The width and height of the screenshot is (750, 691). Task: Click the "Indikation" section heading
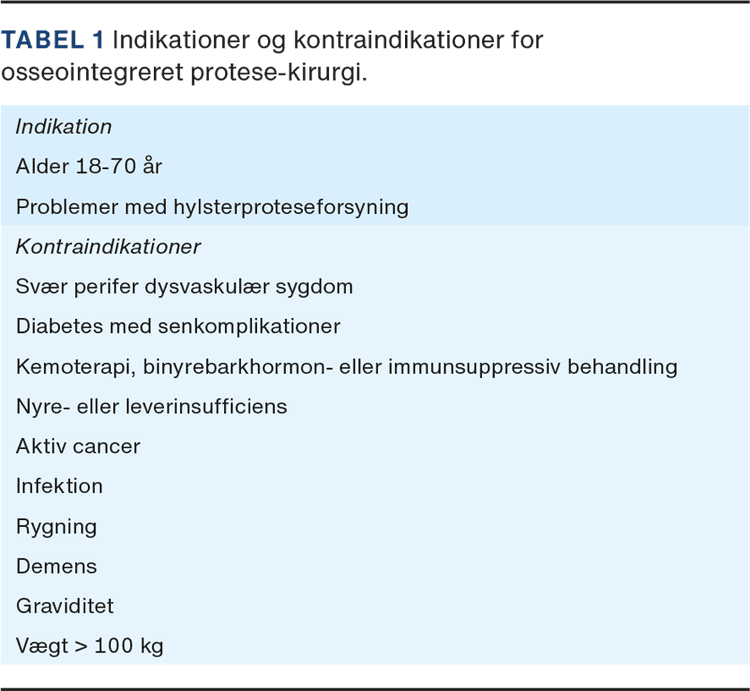[x=63, y=127]
